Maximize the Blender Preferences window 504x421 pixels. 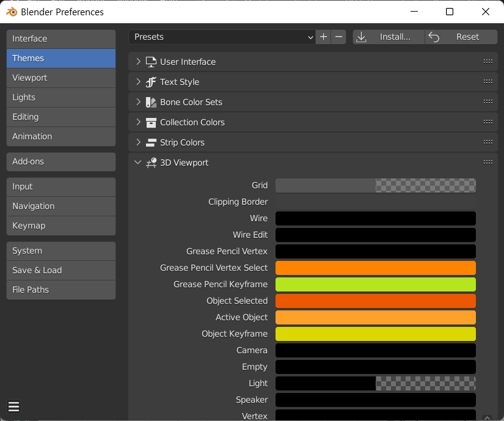coord(450,12)
